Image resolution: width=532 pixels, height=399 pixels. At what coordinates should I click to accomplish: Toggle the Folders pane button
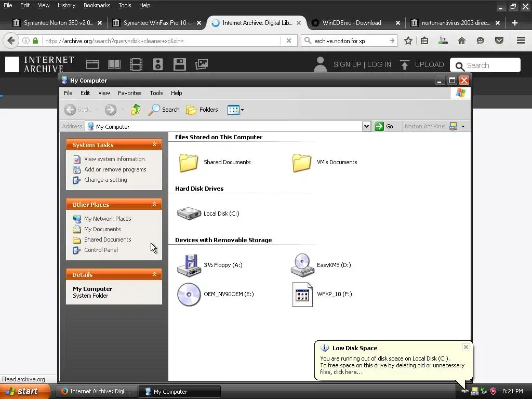202,110
